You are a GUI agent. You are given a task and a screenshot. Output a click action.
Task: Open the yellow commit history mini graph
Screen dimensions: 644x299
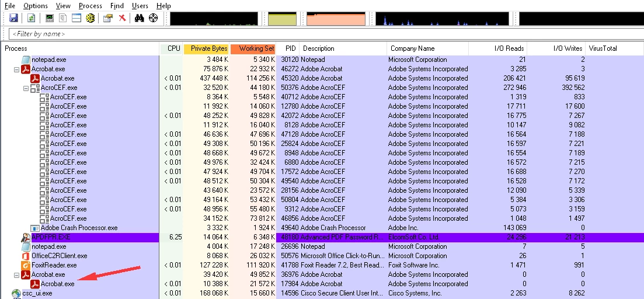(282, 19)
